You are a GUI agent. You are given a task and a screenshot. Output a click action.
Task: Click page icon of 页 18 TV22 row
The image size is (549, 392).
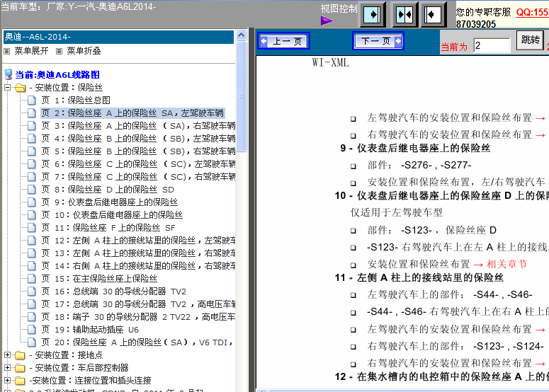(x=31, y=316)
